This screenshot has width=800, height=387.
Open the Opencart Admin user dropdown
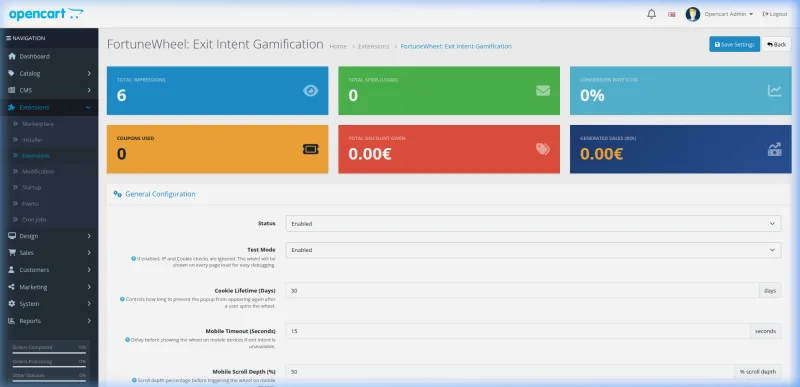point(729,14)
